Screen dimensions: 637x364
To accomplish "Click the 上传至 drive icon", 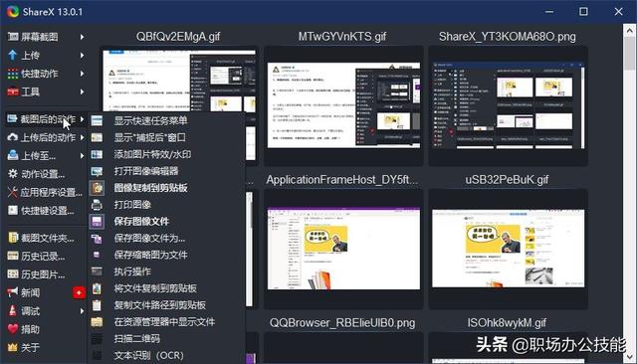I will click(13, 155).
